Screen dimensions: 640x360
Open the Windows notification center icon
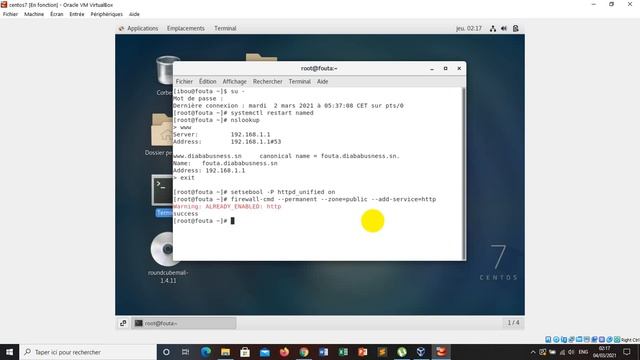[x=627, y=352]
